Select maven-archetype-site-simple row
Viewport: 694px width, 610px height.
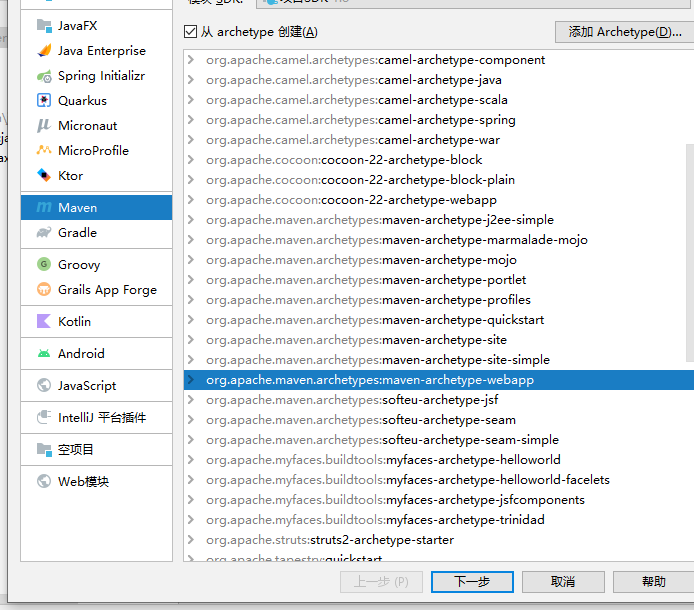(x=439, y=359)
